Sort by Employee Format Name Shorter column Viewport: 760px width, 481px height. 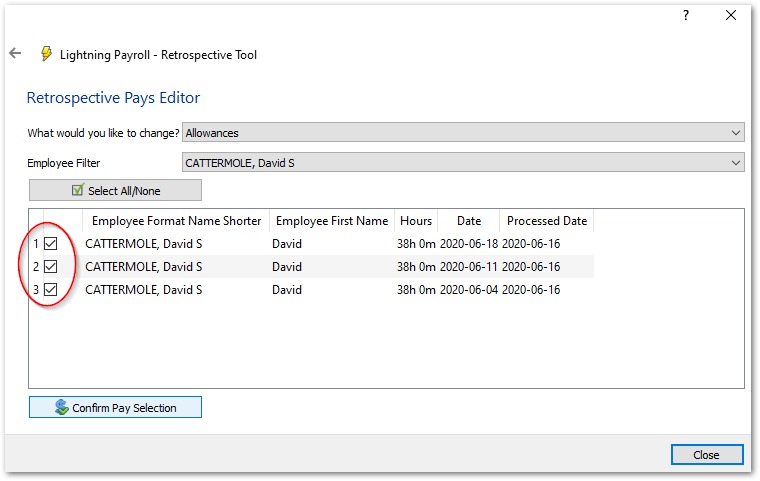(x=176, y=221)
